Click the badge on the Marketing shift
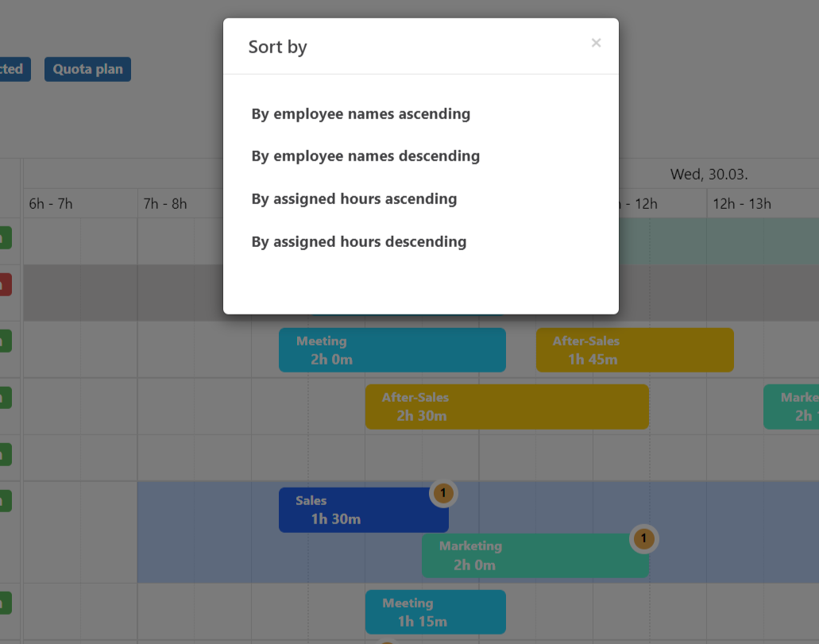The width and height of the screenshot is (819, 644). (643, 539)
